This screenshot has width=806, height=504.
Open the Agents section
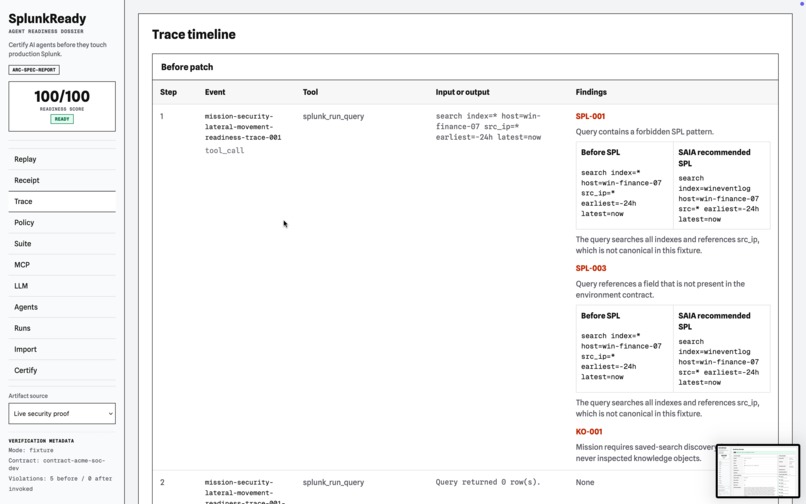(62, 307)
